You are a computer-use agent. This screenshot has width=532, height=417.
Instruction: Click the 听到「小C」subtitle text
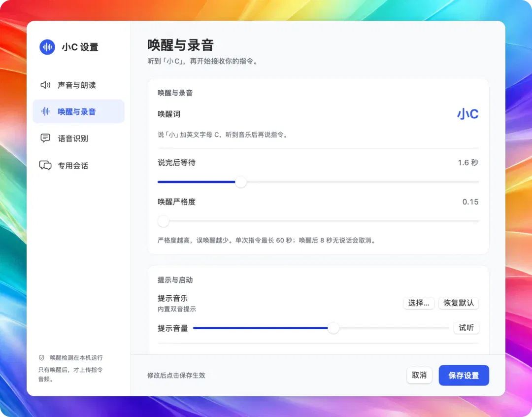[203, 62]
